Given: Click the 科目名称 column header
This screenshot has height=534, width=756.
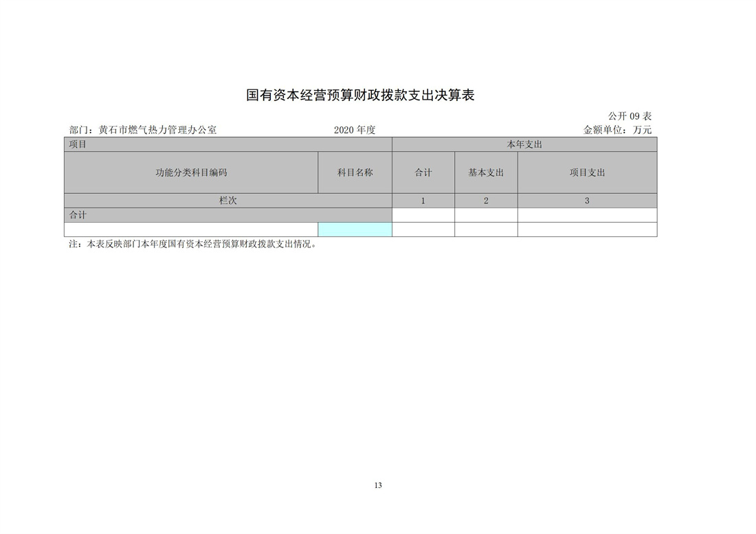Looking at the screenshot, I should click(355, 173).
